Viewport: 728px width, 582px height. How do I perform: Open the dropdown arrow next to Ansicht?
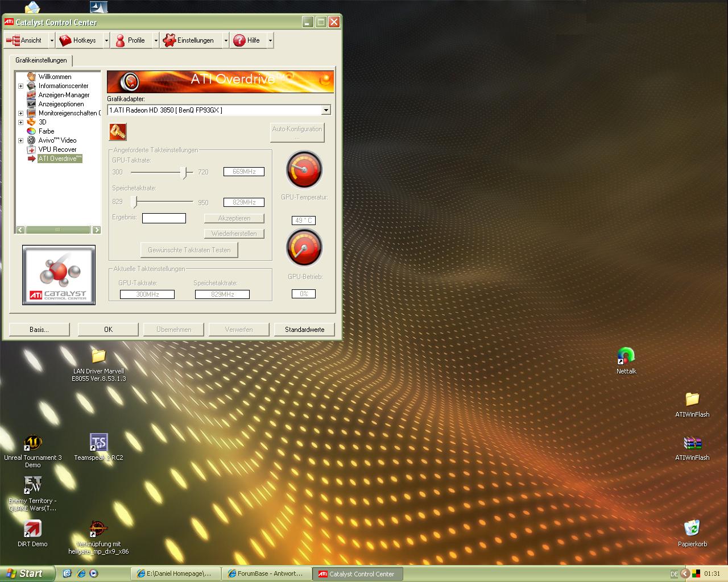[x=52, y=40]
